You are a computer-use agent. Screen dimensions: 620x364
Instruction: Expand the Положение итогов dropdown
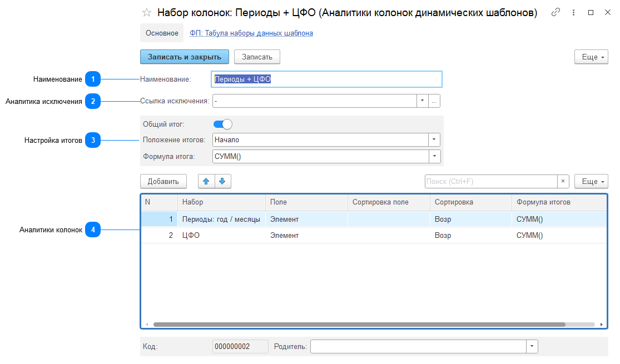click(x=434, y=140)
